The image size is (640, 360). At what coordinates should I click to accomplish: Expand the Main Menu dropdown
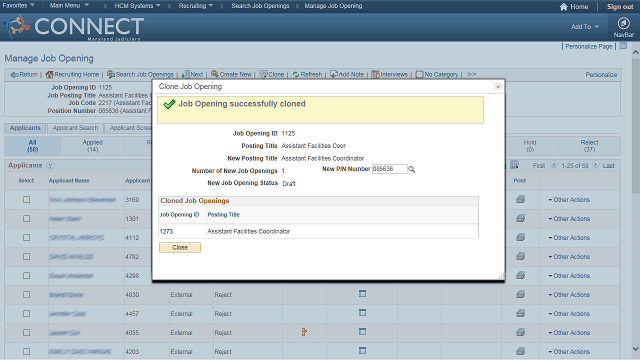tap(69, 6)
